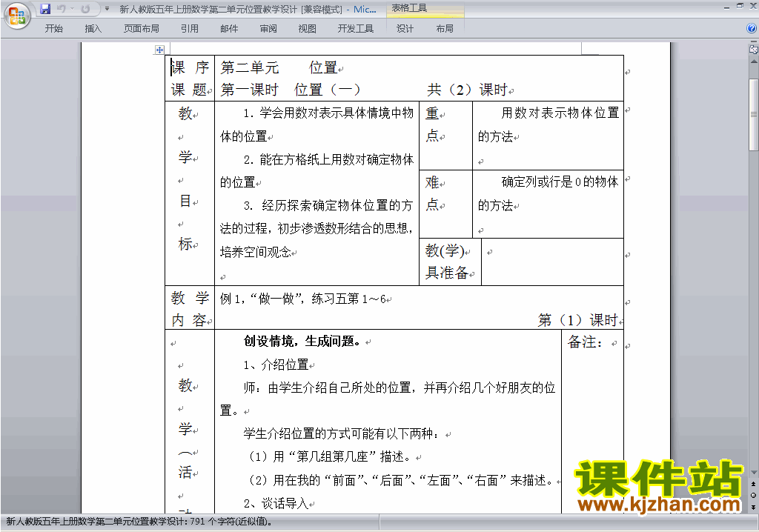Click objective 1 学会用数对表示 line
This screenshot has height=532, width=759.
click(328, 113)
